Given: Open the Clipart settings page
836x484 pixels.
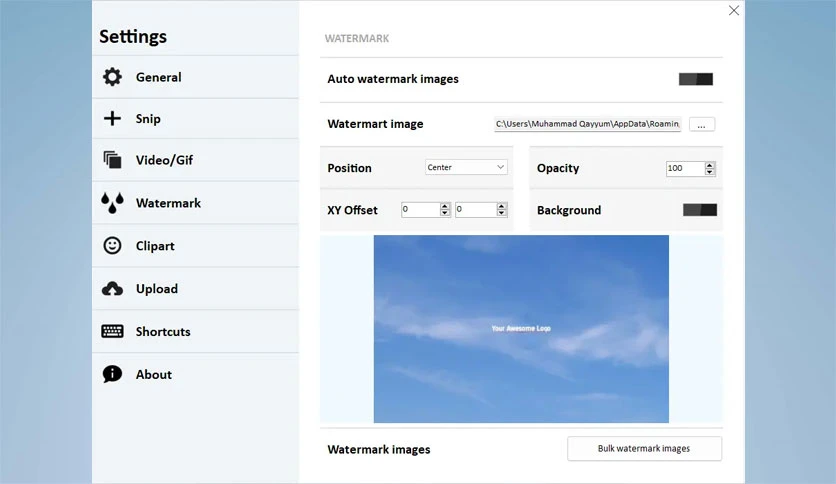Looking at the screenshot, I should (196, 246).
